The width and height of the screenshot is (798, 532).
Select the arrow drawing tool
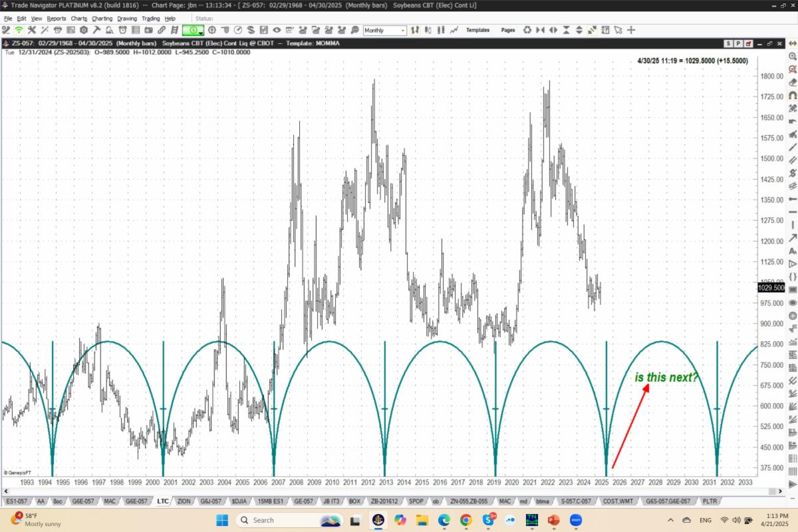coord(792,238)
